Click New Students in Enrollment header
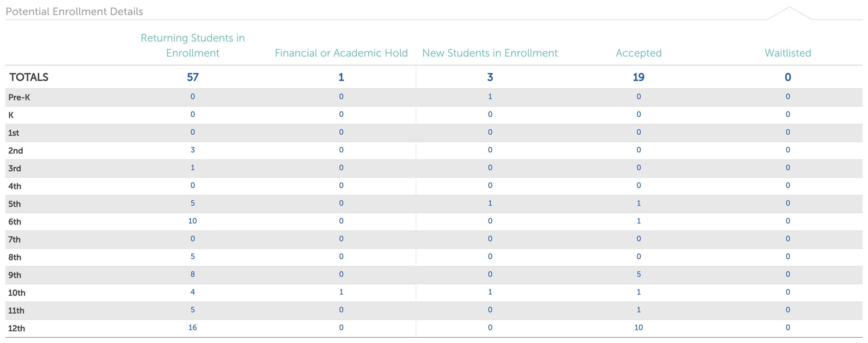868x343 pixels. (490, 53)
